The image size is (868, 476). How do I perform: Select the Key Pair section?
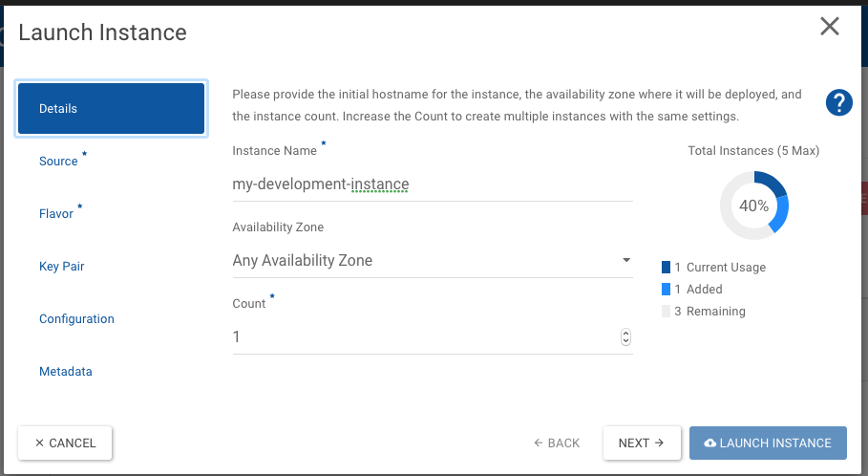tap(62, 267)
